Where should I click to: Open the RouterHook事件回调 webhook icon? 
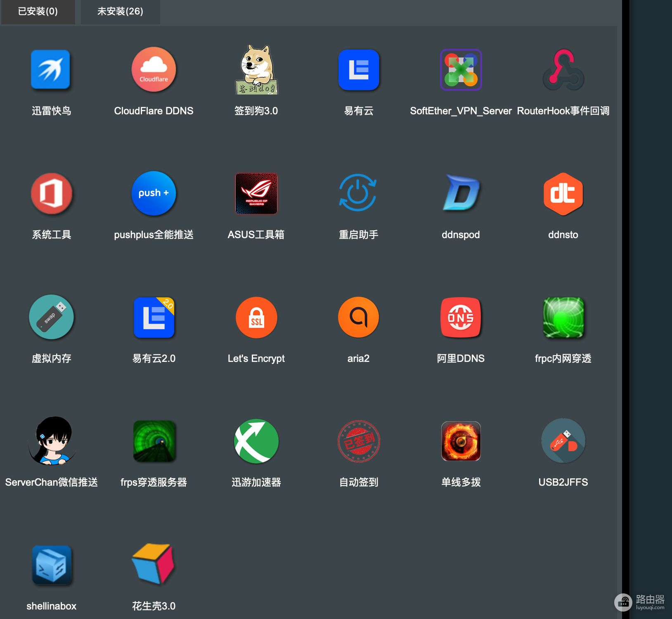point(563,70)
